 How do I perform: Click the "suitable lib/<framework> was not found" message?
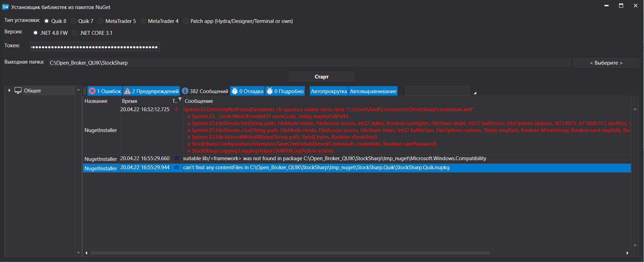[335, 158]
